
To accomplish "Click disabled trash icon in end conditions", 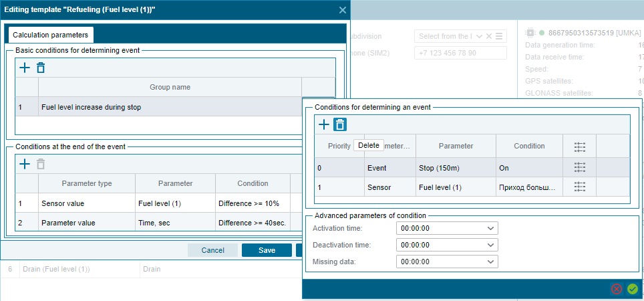I will point(40,165).
